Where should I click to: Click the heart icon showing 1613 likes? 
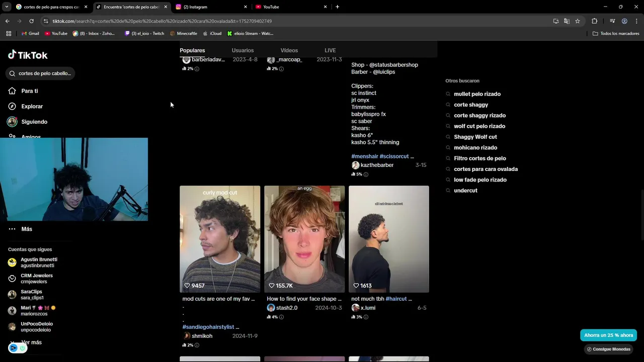356,286
